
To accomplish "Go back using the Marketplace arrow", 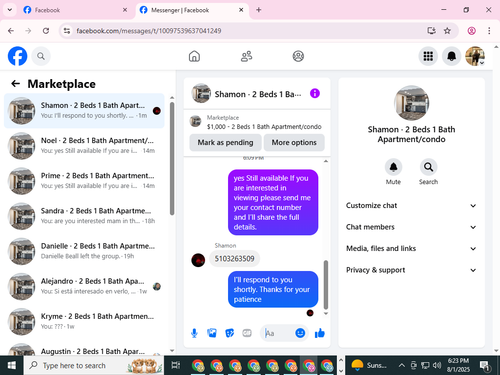I will coord(16,84).
